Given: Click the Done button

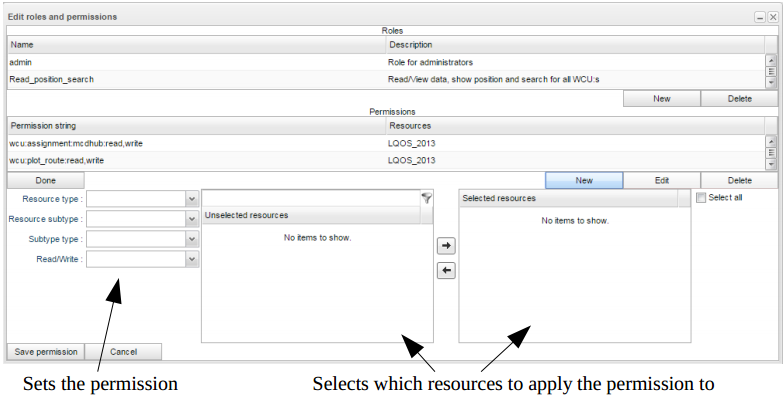Looking at the screenshot, I should click(45, 181).
